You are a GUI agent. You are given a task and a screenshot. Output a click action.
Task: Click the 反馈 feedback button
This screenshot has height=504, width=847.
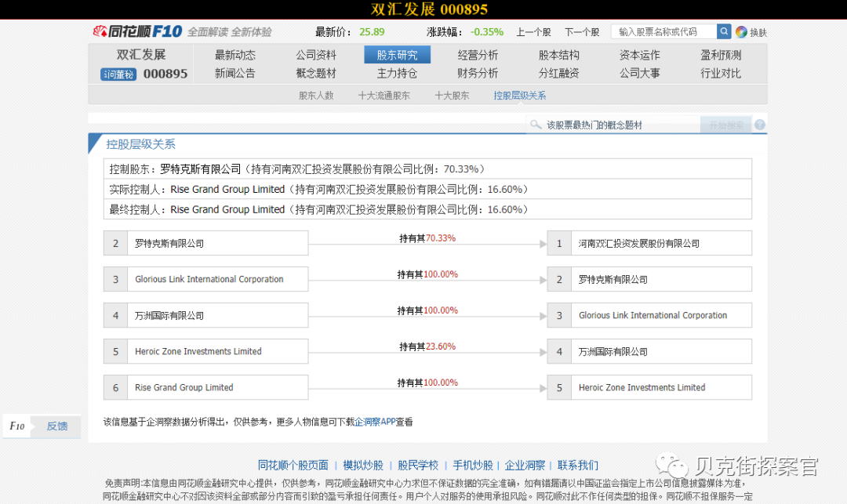coord(57,426)
